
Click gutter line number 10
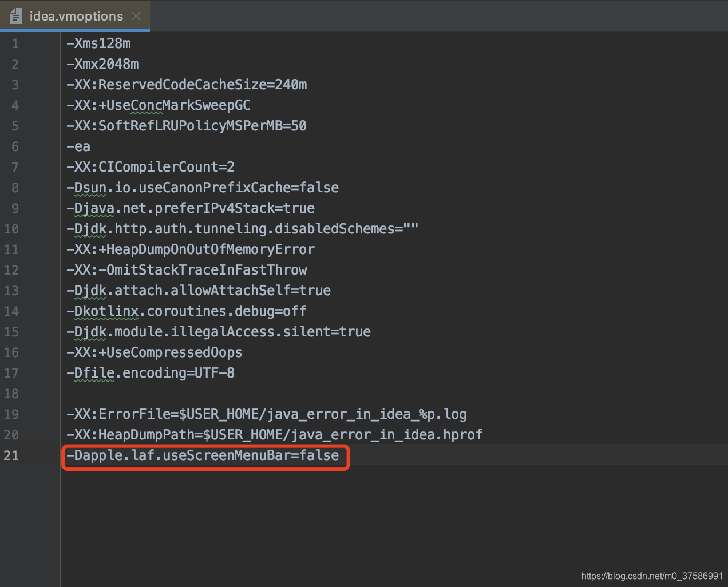[x=11, y=229]
